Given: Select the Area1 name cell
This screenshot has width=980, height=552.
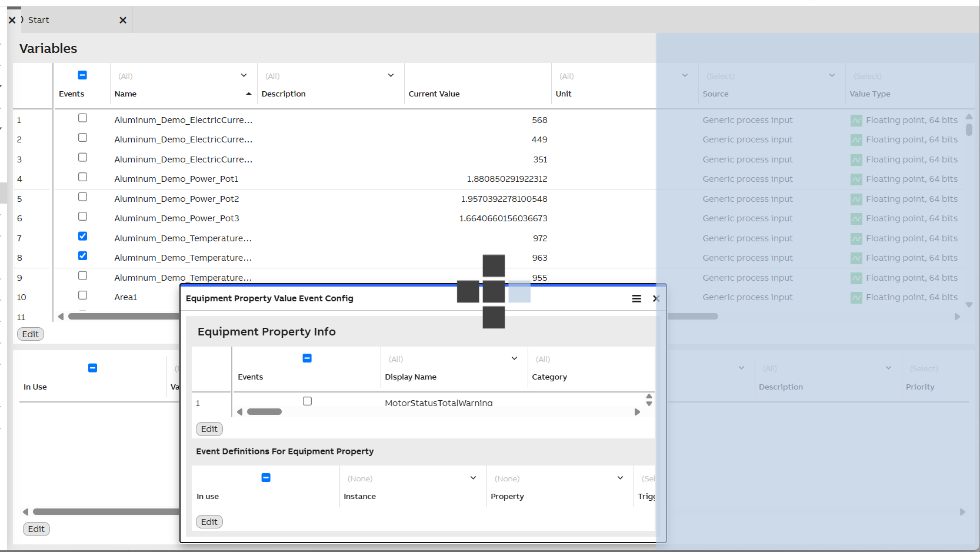Looking at the screenshot, I should click(x=126, y=297).
